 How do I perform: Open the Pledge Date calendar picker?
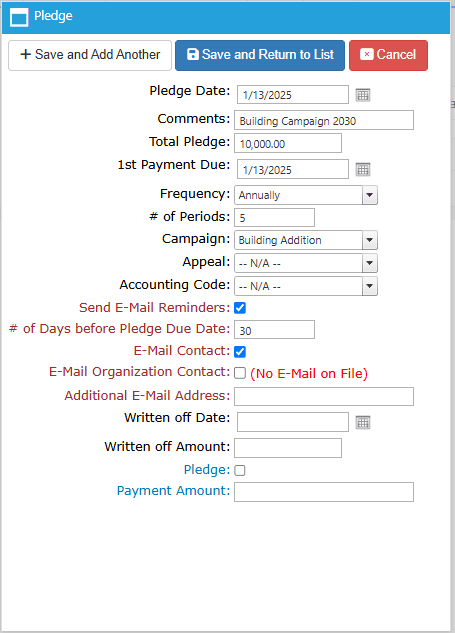[363, 95]
